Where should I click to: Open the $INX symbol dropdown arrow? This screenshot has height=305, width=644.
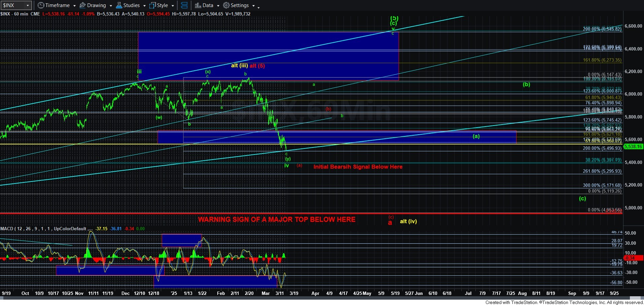coord(28,5)
